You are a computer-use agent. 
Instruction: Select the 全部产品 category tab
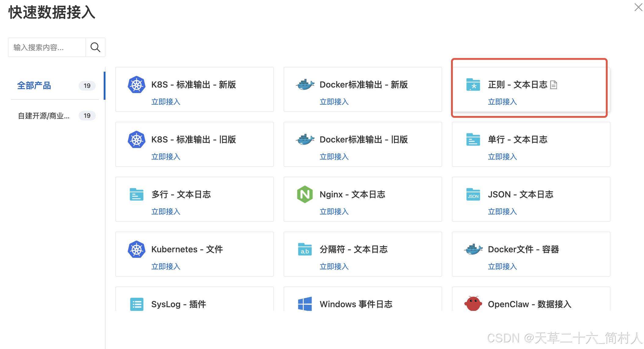(34, 85)
